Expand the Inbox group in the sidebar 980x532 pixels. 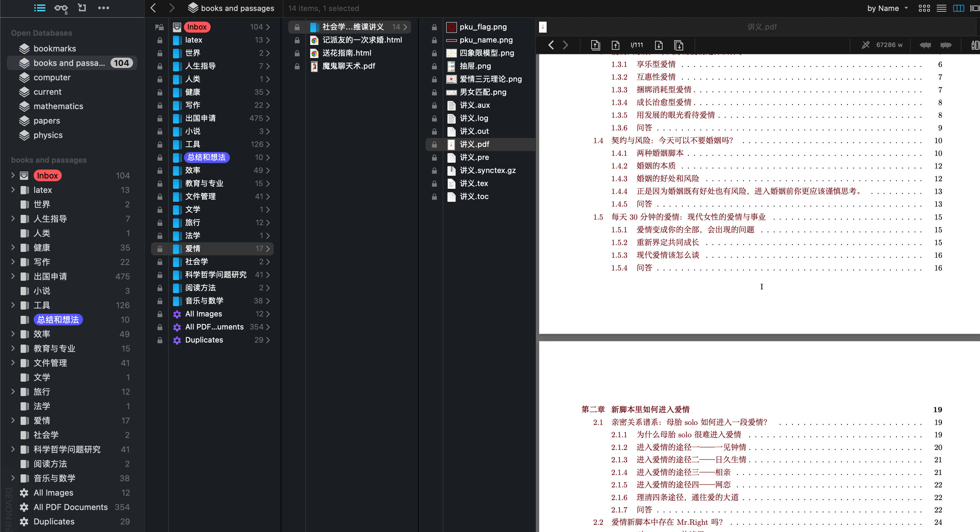click(x=13, y=175)
